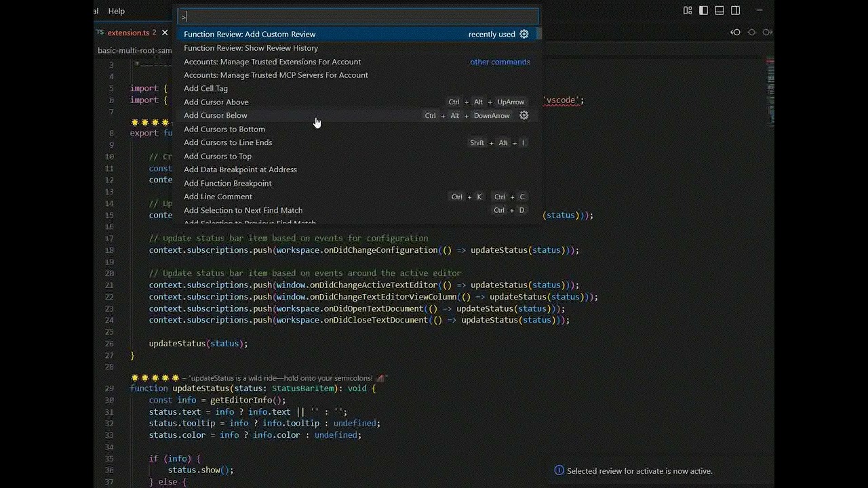The width and height of the screenshot is (868, 488).
Task: Open keybinding gear for Add Cursor Below
Action: (x=524, y=115)
